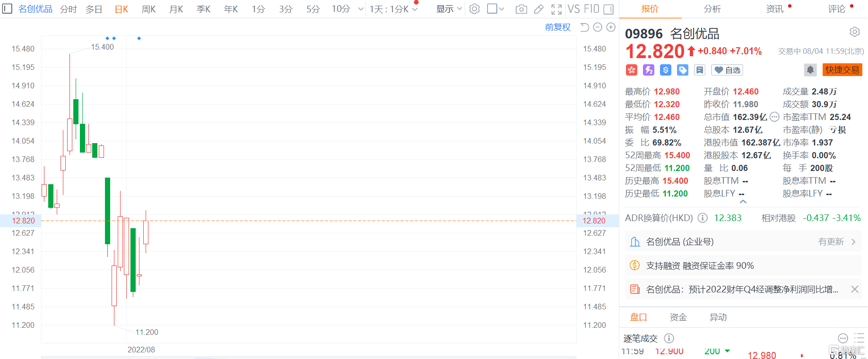This screenshot has height=359, width=868.
Task: Open the 1天:1分K multi-period dropdown
Action: [393, 9]
